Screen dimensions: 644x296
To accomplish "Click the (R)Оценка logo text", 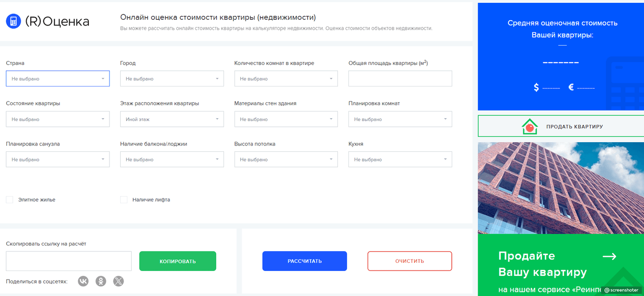I will click(57, 22).
